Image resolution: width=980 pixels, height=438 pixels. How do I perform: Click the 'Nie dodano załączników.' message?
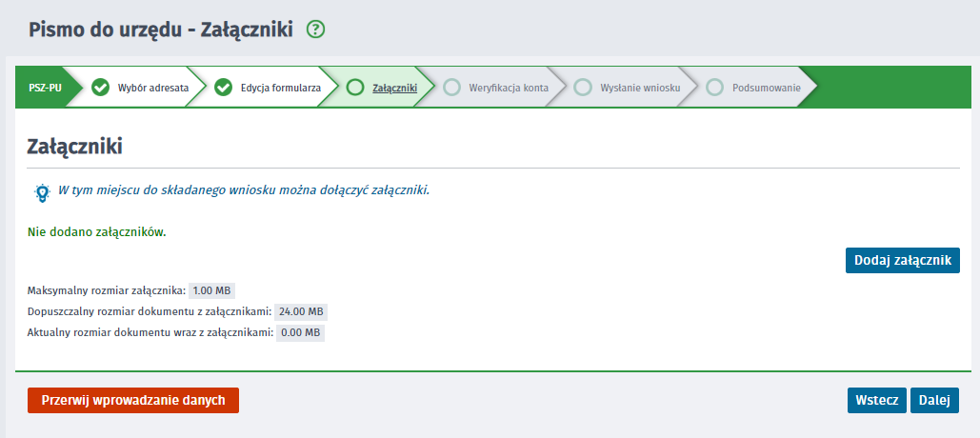tap(97, 233)
